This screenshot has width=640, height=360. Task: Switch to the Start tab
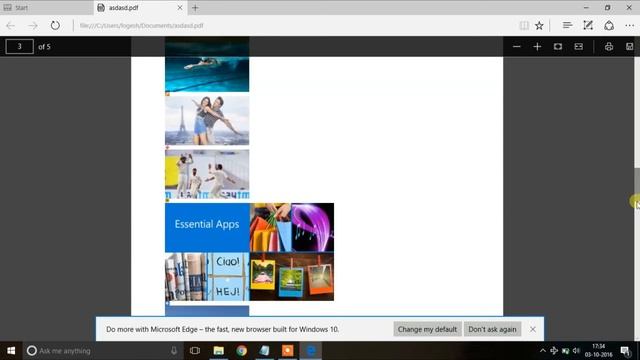point(47,8)
